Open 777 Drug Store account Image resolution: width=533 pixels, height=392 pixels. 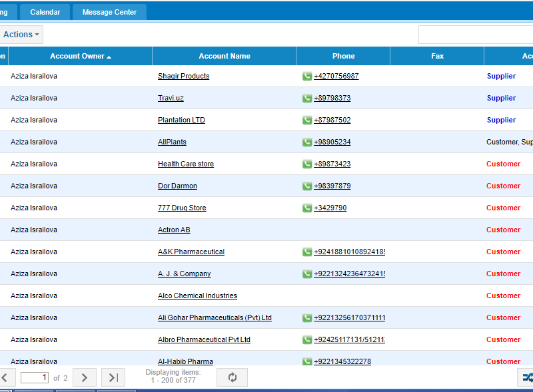tap(182, 208)
